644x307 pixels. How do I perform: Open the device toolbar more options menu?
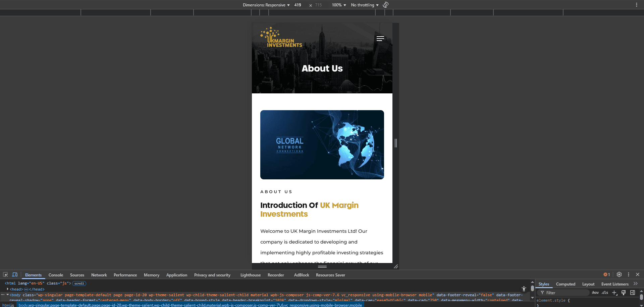(637, 5)
